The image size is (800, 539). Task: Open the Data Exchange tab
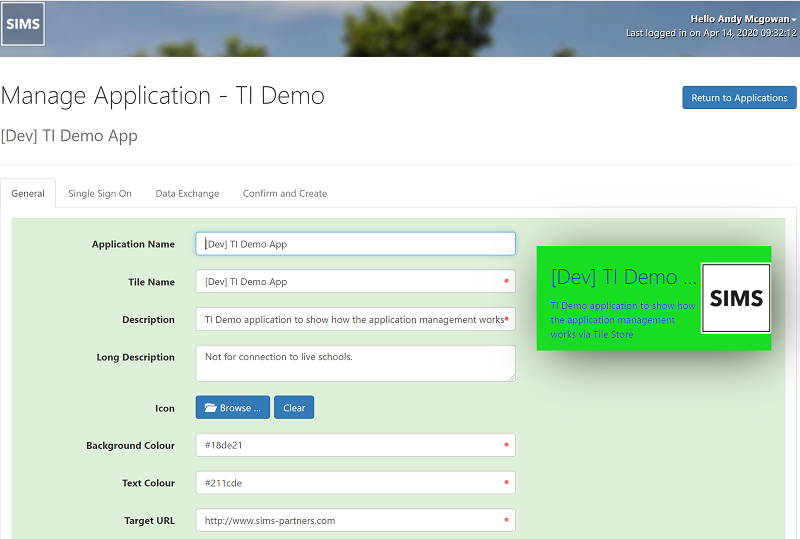point(187,193)
